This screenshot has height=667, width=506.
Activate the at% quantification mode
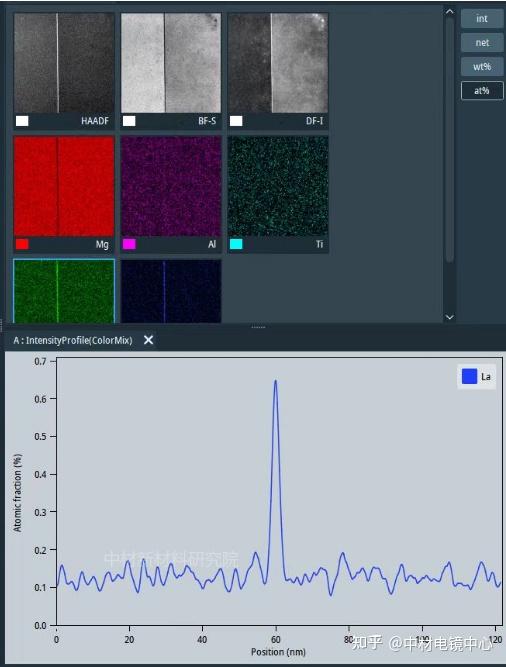[x=482, y=91]
